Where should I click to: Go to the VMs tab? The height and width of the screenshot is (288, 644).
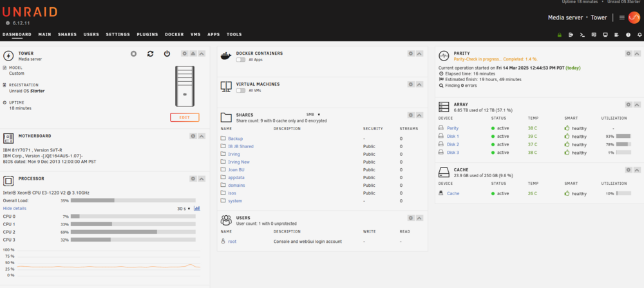196,35
